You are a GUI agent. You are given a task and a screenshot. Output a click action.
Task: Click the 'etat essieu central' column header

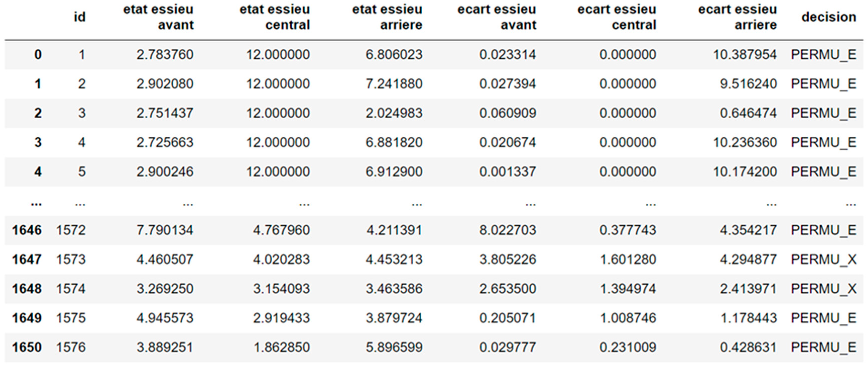point(275,17)
